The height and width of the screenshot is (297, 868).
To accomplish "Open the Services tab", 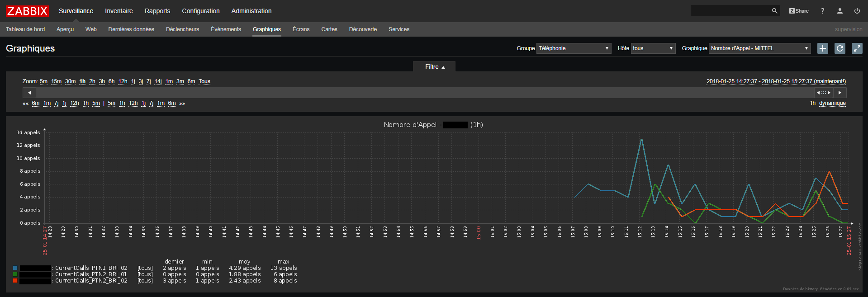I will 399,29.
